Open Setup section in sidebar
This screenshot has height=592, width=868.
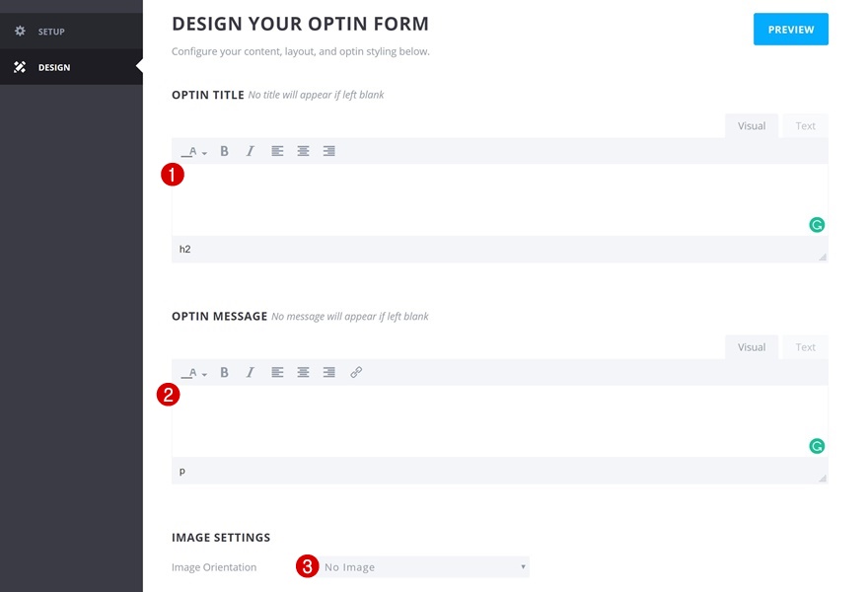click(x=53, y=32)
